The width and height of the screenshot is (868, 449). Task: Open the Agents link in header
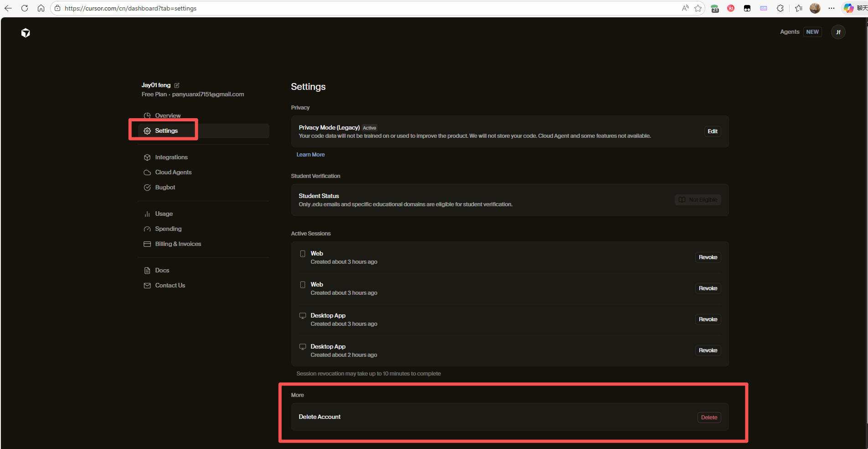(x=790, y=32)
